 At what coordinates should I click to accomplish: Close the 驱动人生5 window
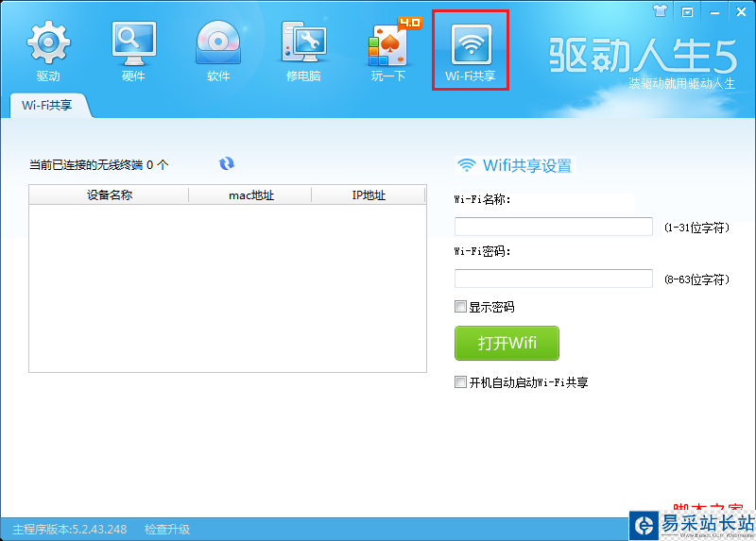coord(741,11)
